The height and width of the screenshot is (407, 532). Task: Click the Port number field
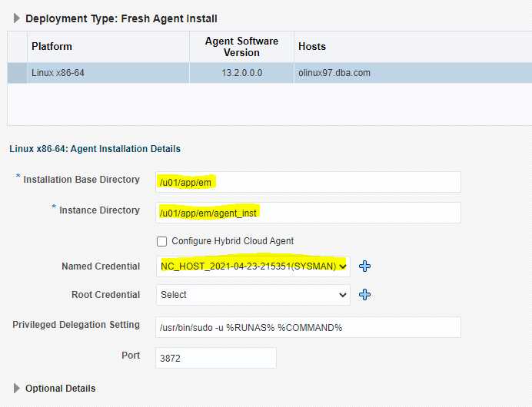pyautogui.click(x=216, y=358)
